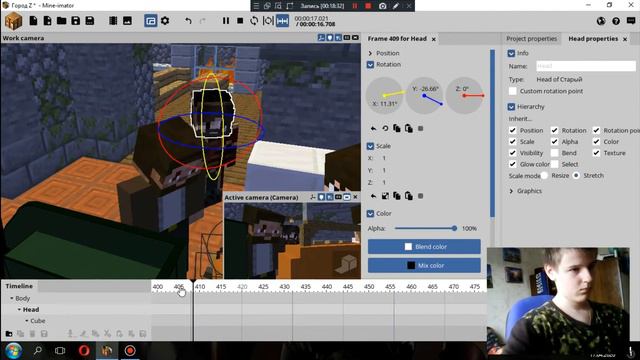The width and height of the screenshot is (640, 360).
Task: Expand the Graphics section
Action: tap(511, 191)
